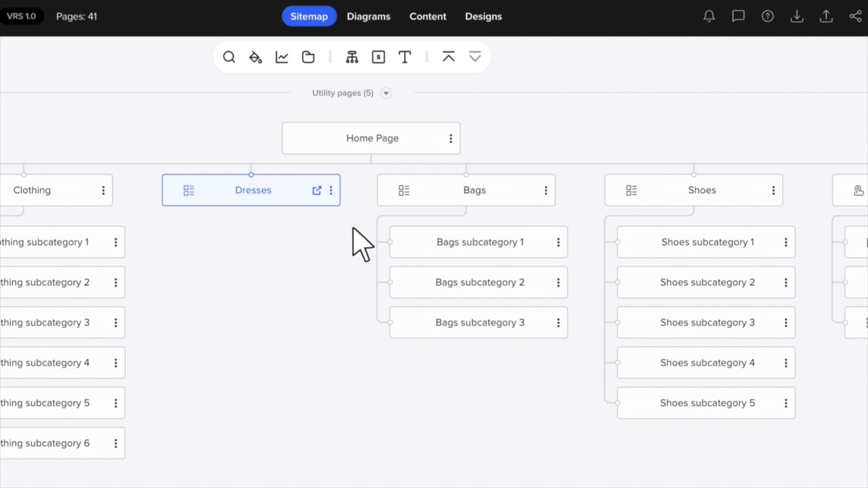Open the line chart analytics tool
Screen dimensions: 868x488
click(x=282, y=57)
